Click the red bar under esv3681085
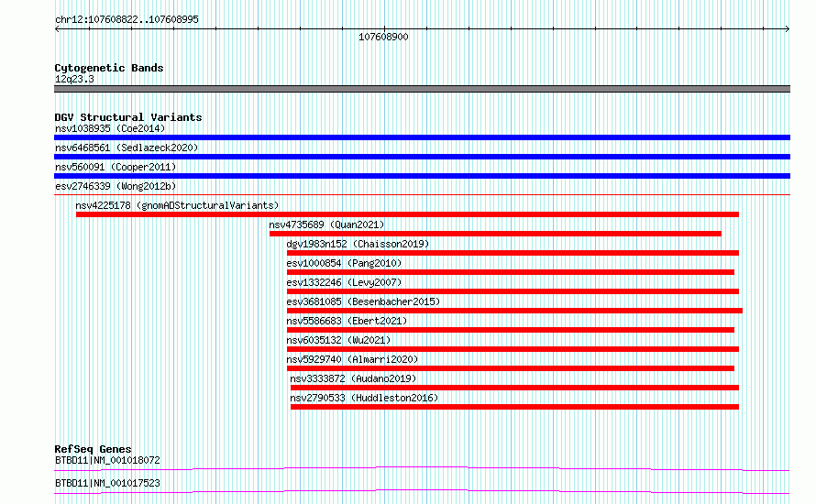 click(x=514, y=311)
